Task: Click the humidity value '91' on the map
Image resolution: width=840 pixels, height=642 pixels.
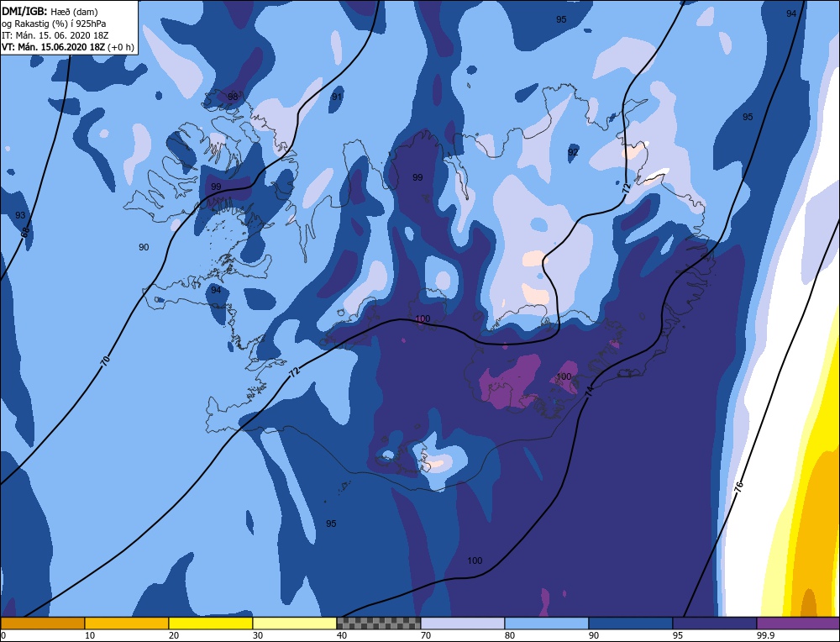Action: [337, 97]
